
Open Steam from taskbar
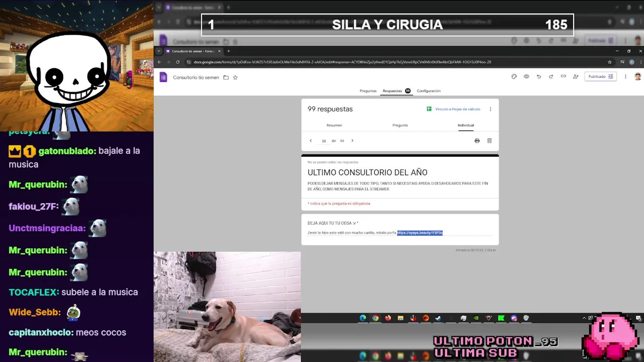[438, 318]
